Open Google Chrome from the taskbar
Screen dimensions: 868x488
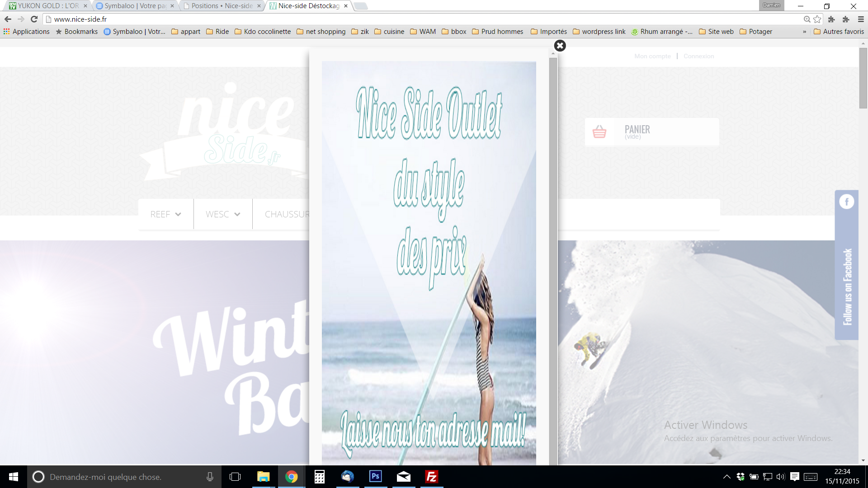click(292, 477)
